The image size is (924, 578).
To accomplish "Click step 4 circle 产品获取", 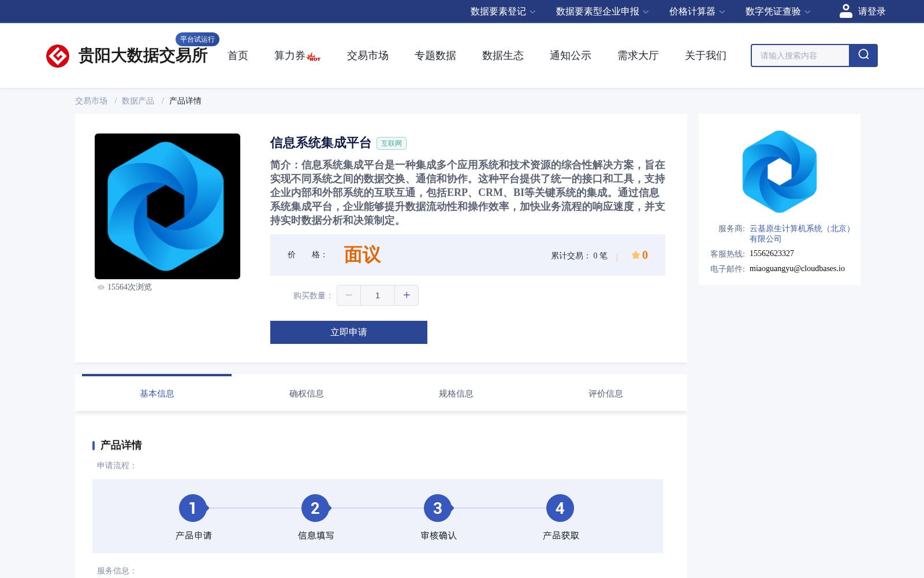I will click(560, 508).
